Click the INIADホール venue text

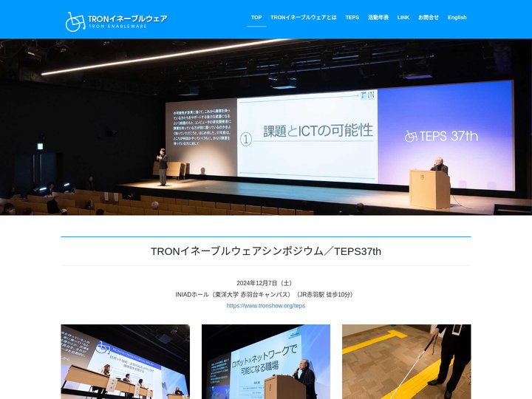266,295
